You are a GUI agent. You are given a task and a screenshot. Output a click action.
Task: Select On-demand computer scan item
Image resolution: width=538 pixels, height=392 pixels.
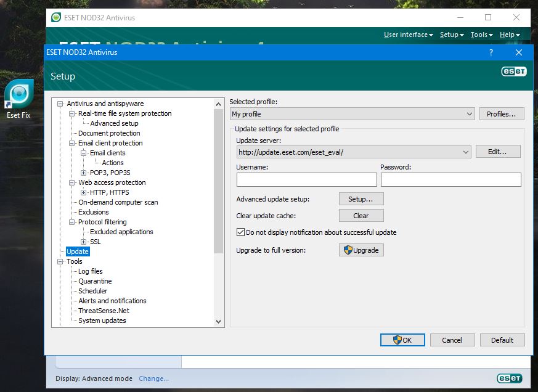(118, 203)
